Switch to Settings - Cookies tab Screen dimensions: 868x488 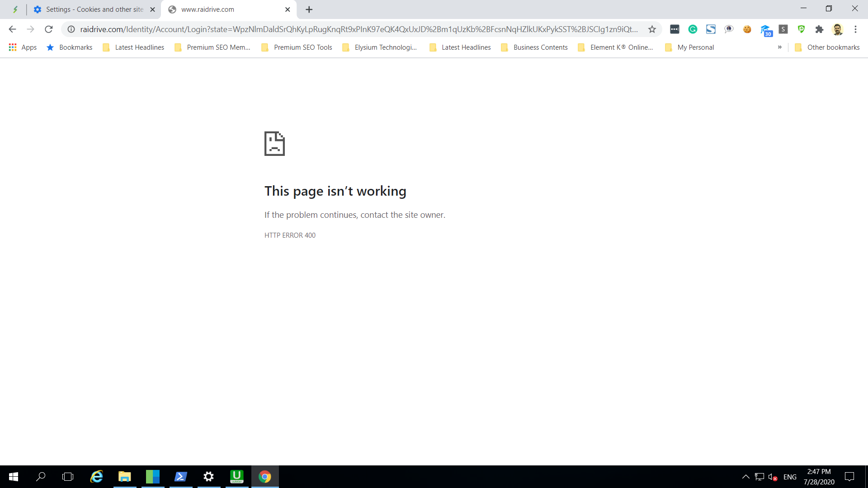[x=94, y=9]
